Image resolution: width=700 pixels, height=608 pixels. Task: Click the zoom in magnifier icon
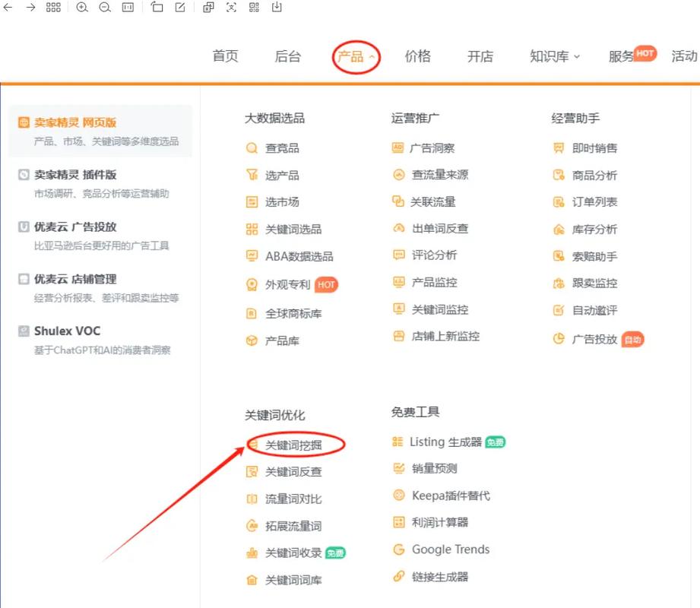point(82,8)
